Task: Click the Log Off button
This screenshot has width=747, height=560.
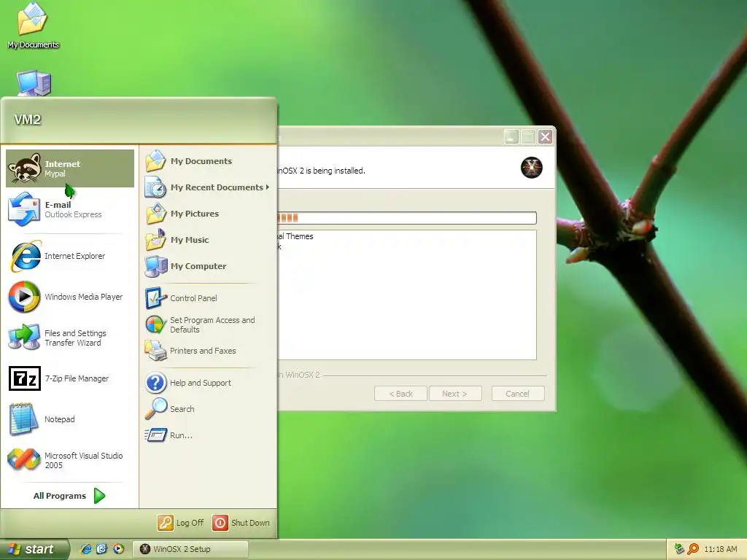Action: [181, 523]
